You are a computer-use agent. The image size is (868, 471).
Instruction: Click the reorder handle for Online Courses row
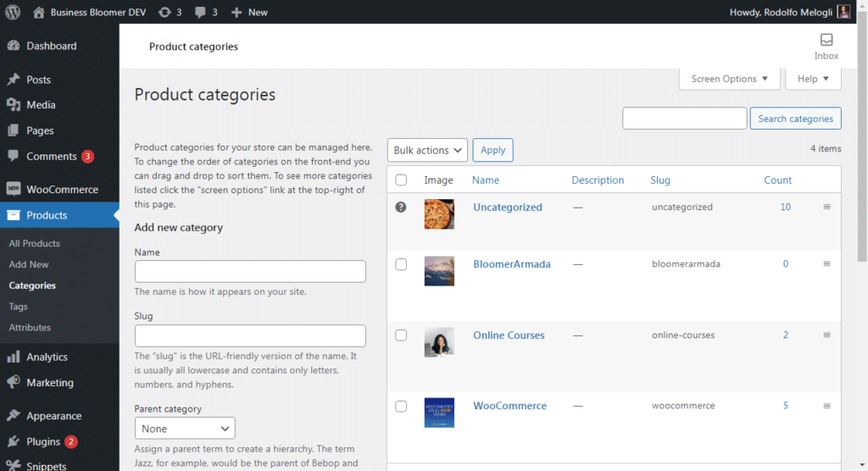click(826, 335)
